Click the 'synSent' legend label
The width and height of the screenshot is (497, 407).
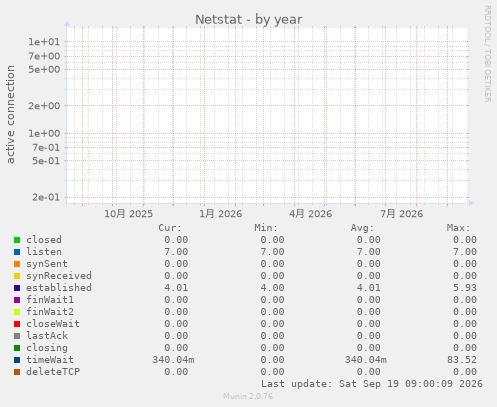47,264
